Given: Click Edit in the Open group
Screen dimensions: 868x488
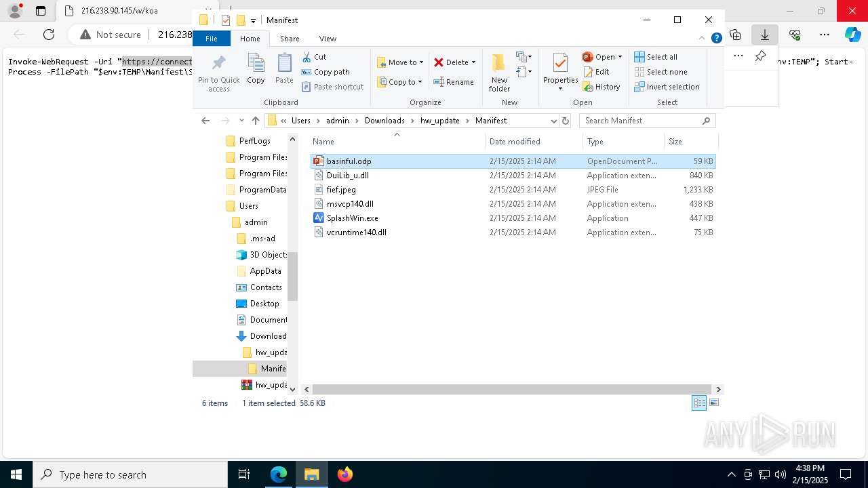Looking at the screenshot, I should tap(596, 72).
